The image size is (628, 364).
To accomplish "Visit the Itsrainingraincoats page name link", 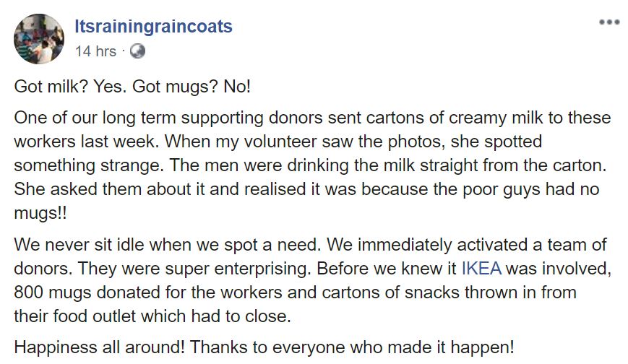I will coord(153,27).
